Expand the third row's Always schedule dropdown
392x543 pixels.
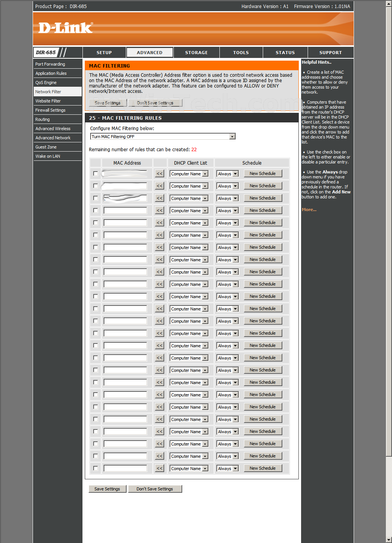click(227, 198)
